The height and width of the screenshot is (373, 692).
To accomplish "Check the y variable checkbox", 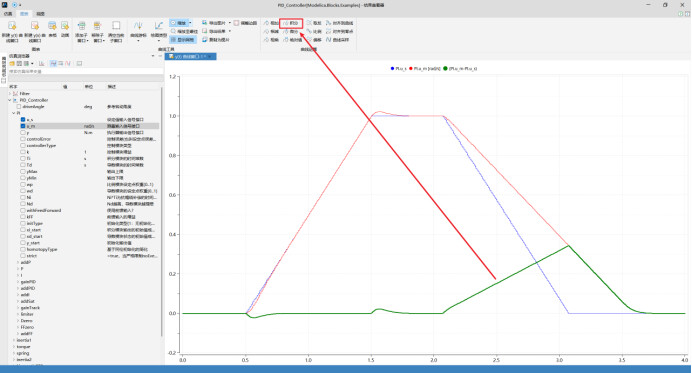I will tap(23, 132).
